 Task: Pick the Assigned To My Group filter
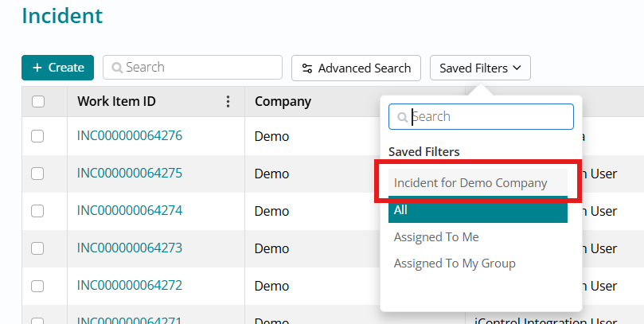pos(455,263)
